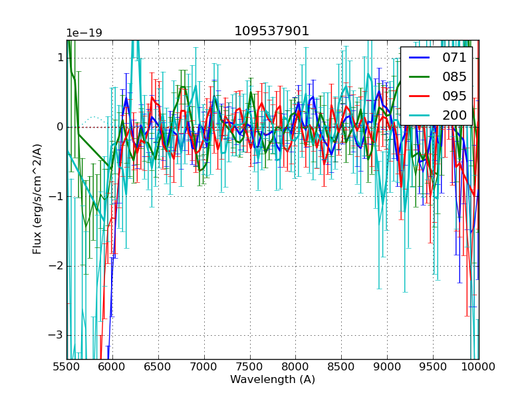The image size is (532, 399).
Task: Click the cyan line swatch in legend
Action: [x=420, y=116]
